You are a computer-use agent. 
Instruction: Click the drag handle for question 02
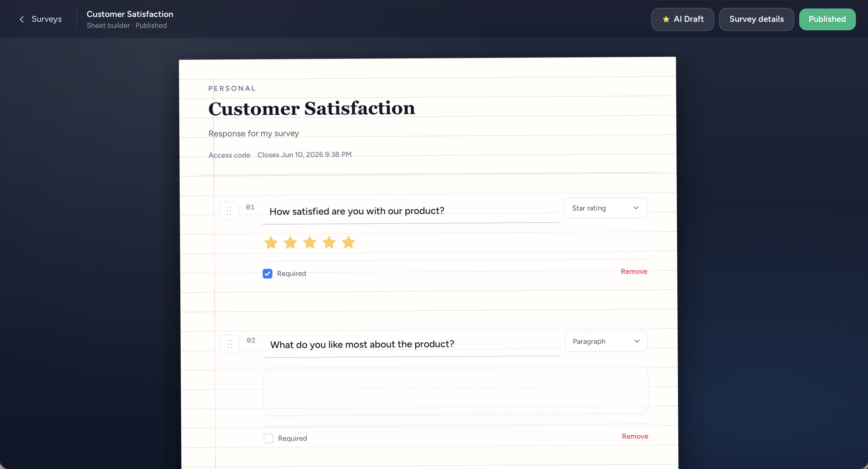click(x=230, y=344)
